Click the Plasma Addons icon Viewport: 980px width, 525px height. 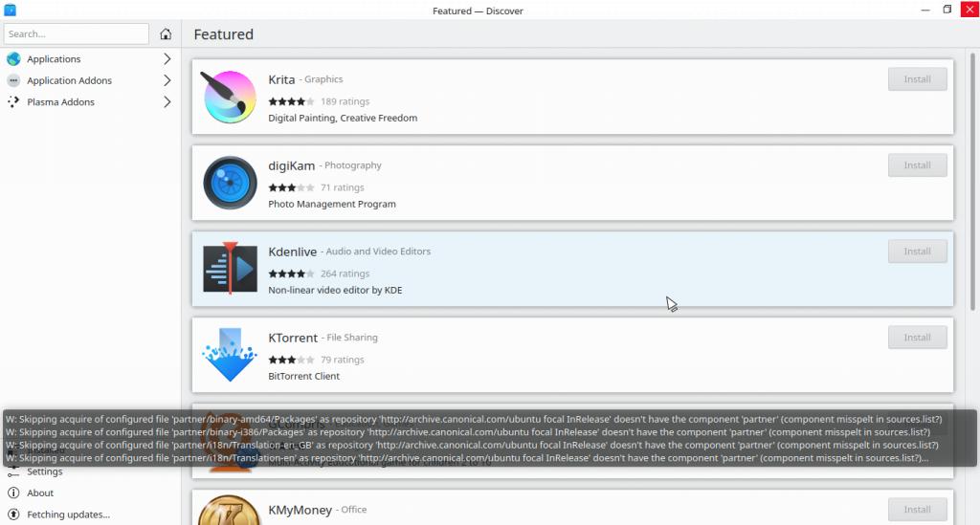coord(13,101)
